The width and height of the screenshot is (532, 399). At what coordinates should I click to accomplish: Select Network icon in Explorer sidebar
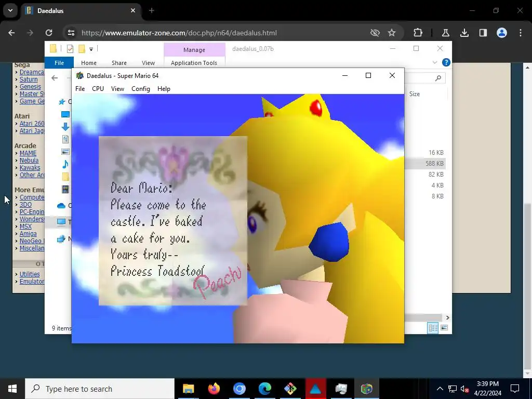(x=61, y=239)
